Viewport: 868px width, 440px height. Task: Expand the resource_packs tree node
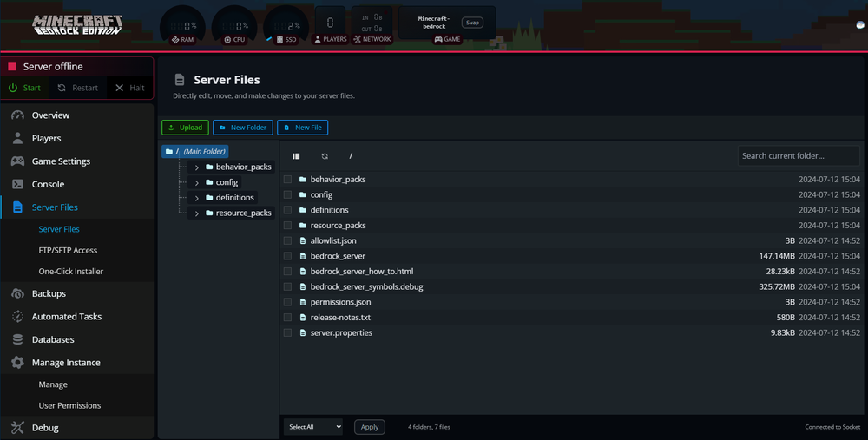pos(197,213)
